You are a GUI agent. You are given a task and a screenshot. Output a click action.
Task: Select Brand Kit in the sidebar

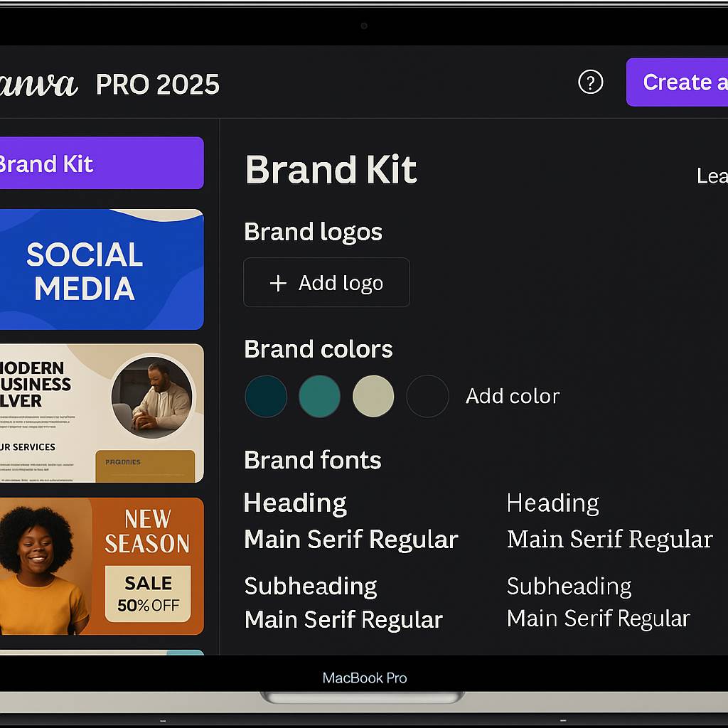click(100, 164)
